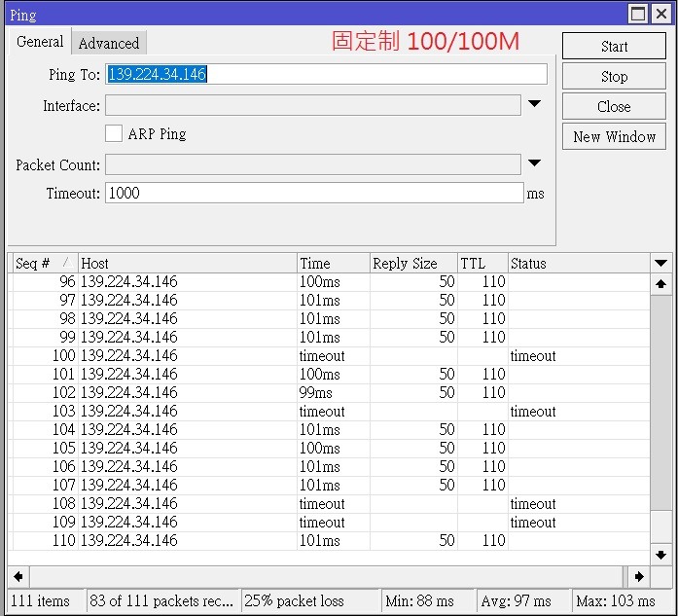The height and width of the screenshot is (616, 678).
Task: Sort by the Host column header
Action: [188, 263]
